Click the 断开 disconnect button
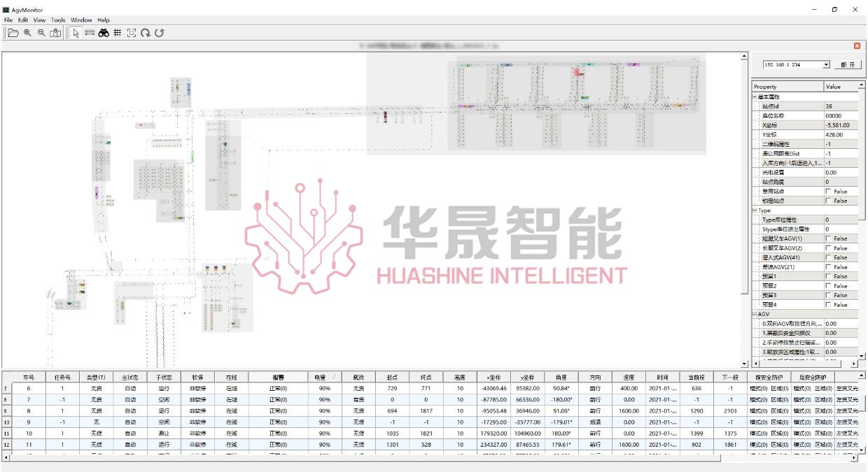This screenshot has height=472, width=868. [848, 64]
